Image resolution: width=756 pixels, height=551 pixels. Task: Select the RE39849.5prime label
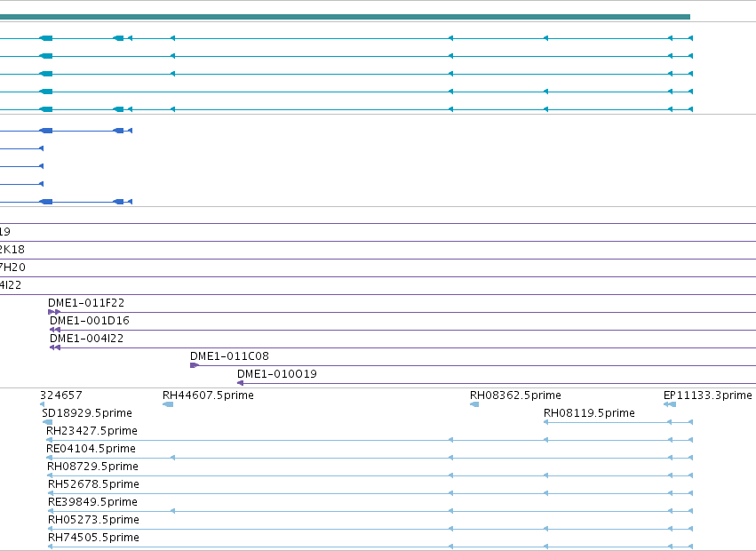coord(92,502)
